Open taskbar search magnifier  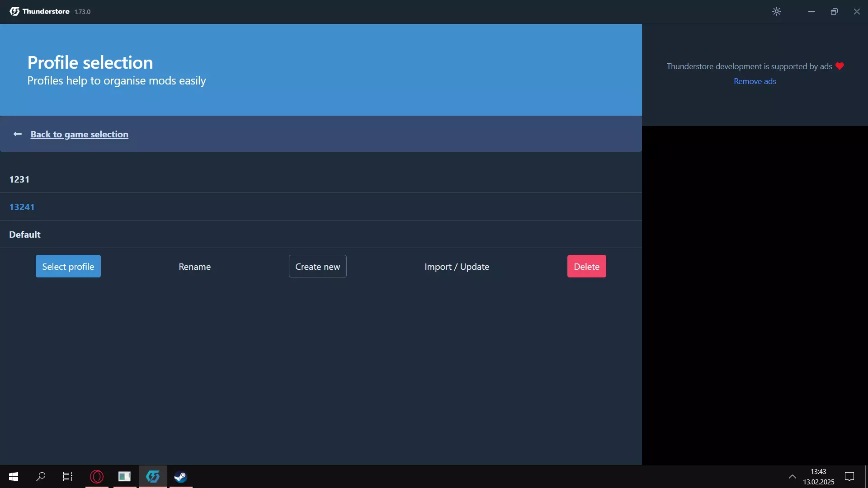point(41,477)
